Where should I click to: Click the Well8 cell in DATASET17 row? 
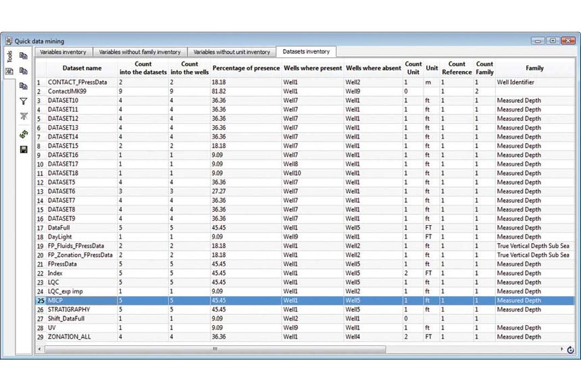[313, 164]
